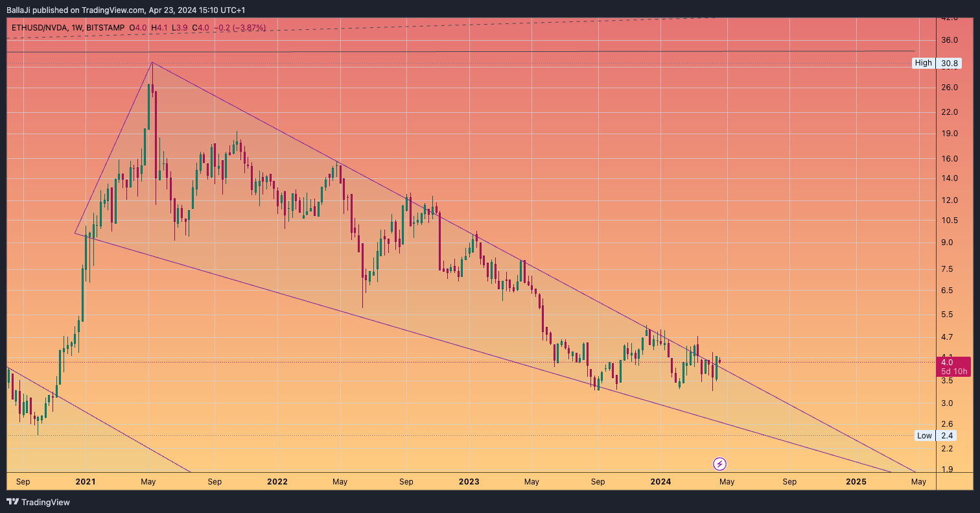Click the 5.5 price axis label

[x=947, y=315]
